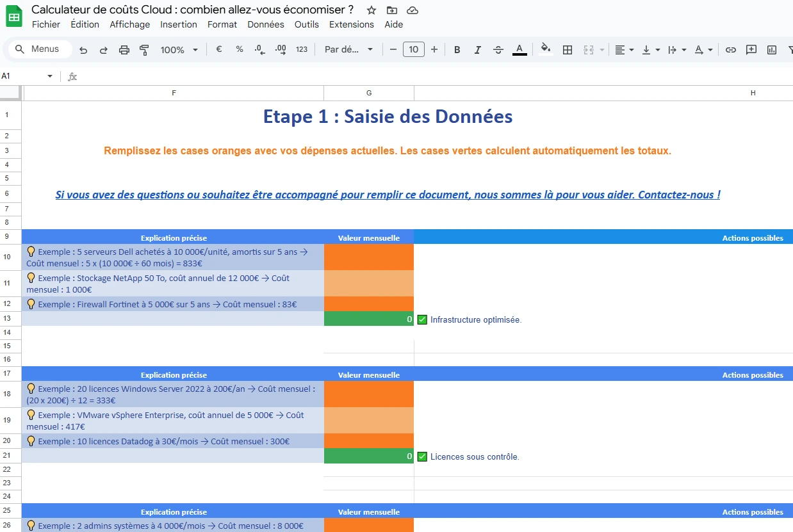Open the cell borders tool
This screenshot has width=793, height=532.
(567, 50)
